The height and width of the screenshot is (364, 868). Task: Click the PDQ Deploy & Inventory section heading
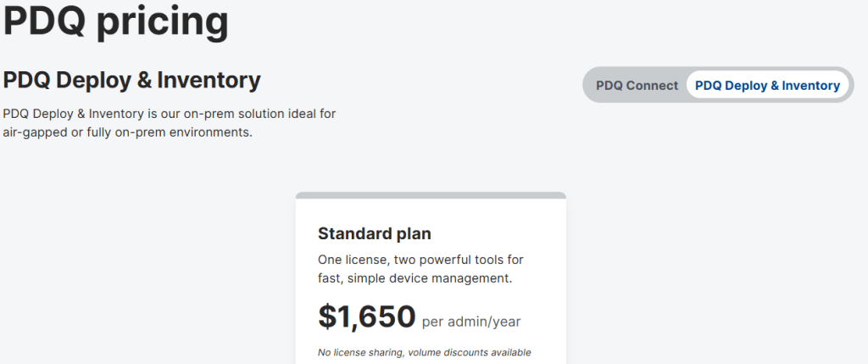coord(131,81)
